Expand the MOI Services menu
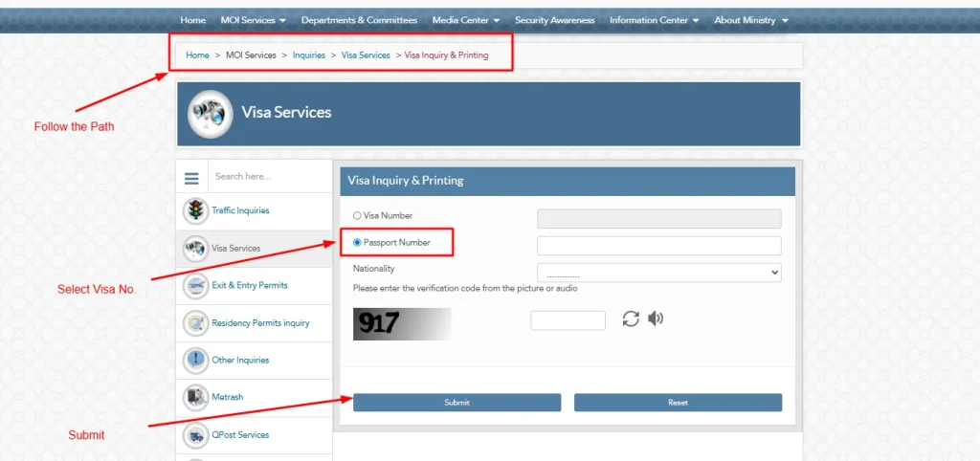Image resolution: width=980 pixels, height=461 pixels. [x=252, y=20]
